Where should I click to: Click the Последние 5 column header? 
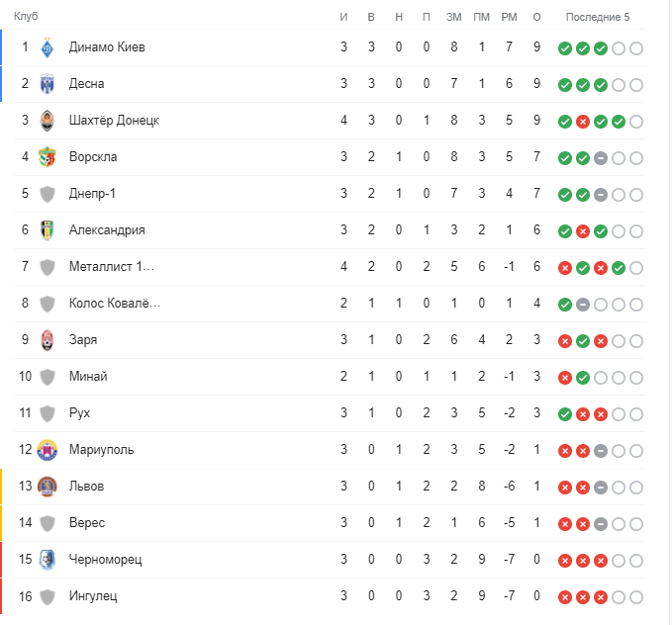click(597, 17)
